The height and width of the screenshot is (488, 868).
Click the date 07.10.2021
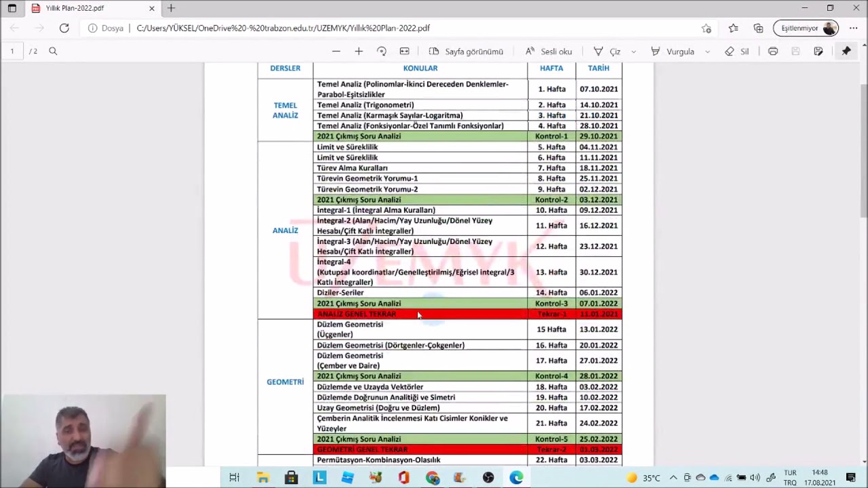coord(599,89)
